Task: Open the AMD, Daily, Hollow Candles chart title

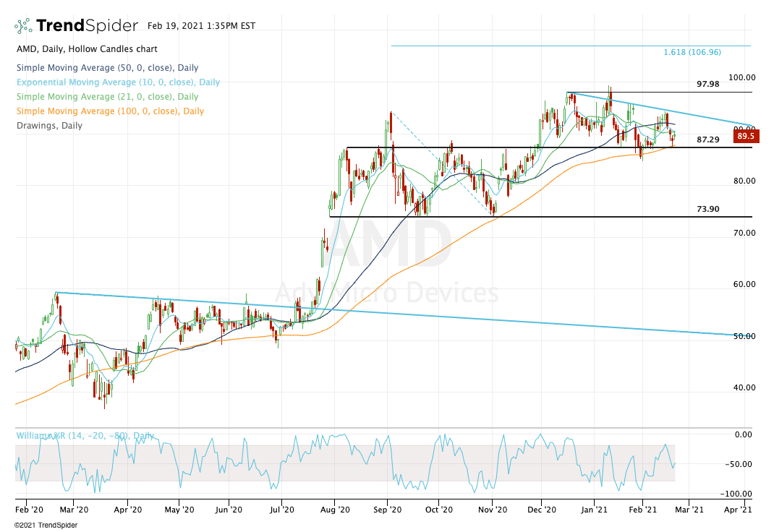Action: [x=86, y=49]
